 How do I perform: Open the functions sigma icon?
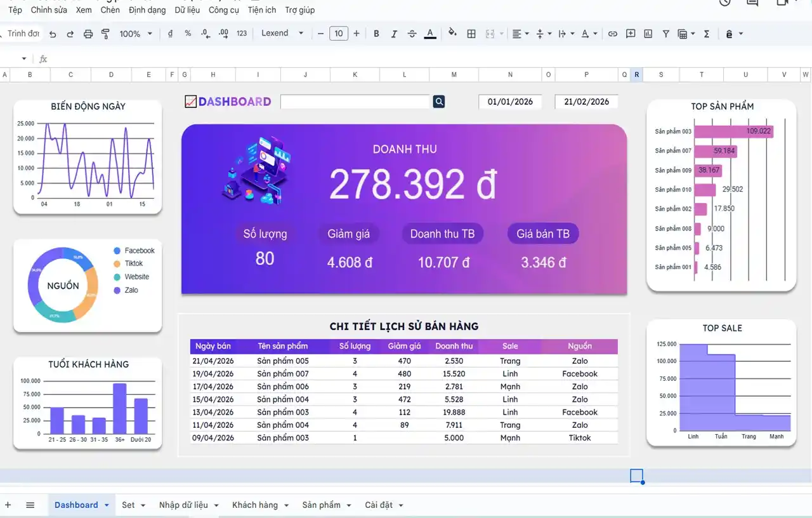(x=706, y=34)
